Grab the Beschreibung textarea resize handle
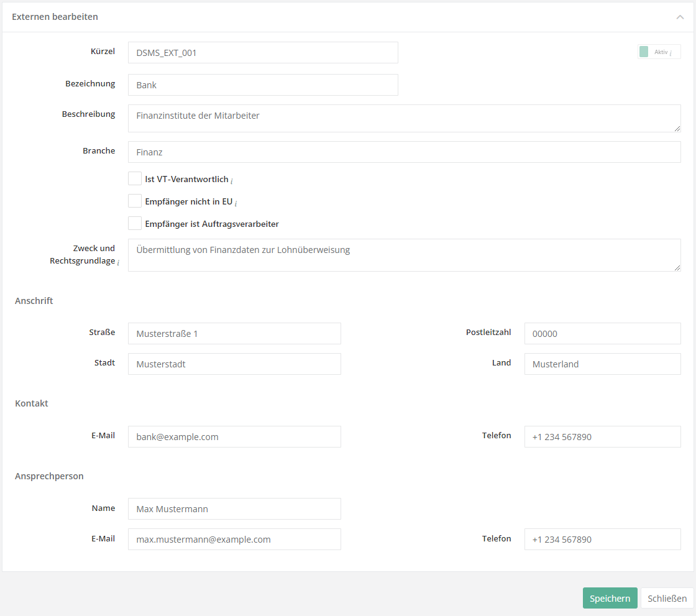 tap(677, 129)
